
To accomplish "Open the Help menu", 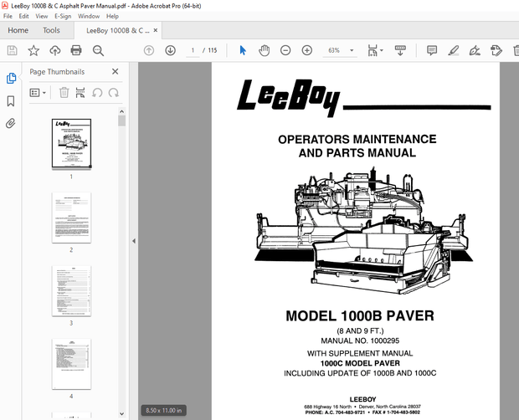I will click(112, 16).
